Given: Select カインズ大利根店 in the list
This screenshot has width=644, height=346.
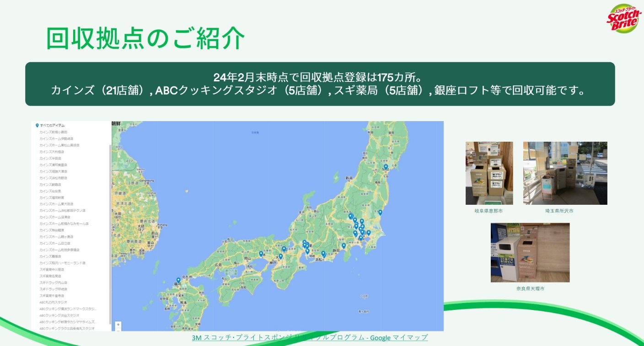Looking at the screenshot, I should (52, 151).
